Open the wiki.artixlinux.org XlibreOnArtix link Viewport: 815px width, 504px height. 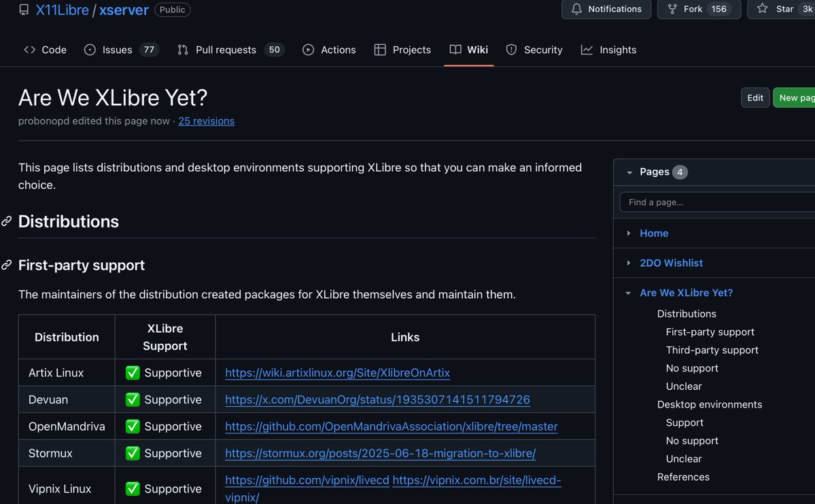[x=337, y=372]
